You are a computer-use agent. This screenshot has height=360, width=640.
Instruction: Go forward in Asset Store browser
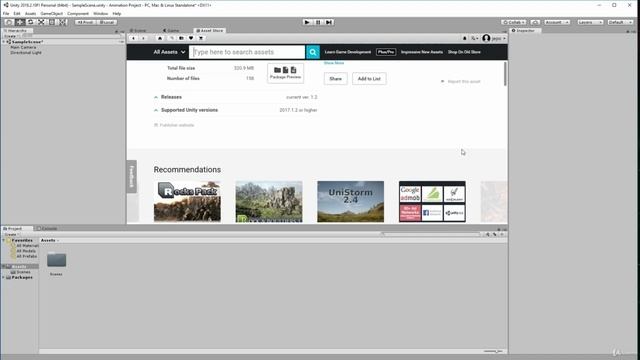click(x=143, y=38)
